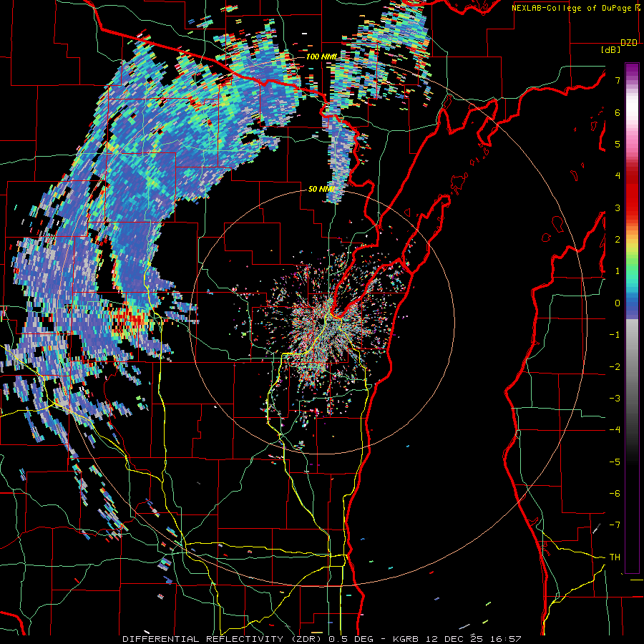Click the "KGRB" radar site identifier
The image size is (644, 644).
pos(405,639)
